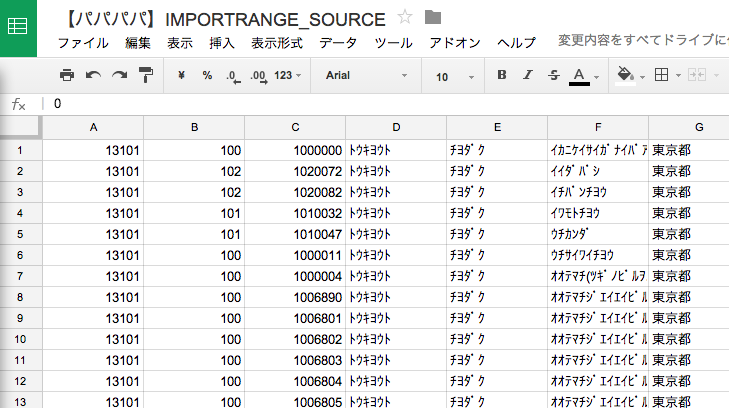Open the ツール menu
The width and height of the screenshot is (729, 408).
pyautogui.click(x=393, y=43)
